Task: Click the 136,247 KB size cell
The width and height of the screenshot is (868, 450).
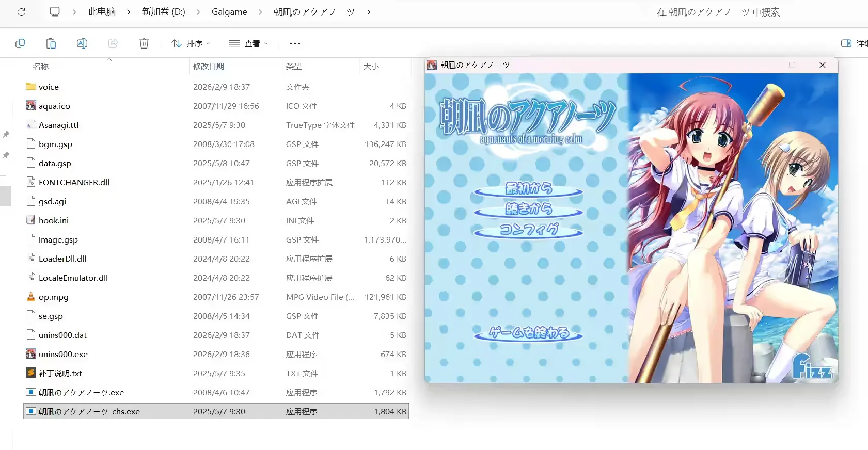Action: [385, 144]
